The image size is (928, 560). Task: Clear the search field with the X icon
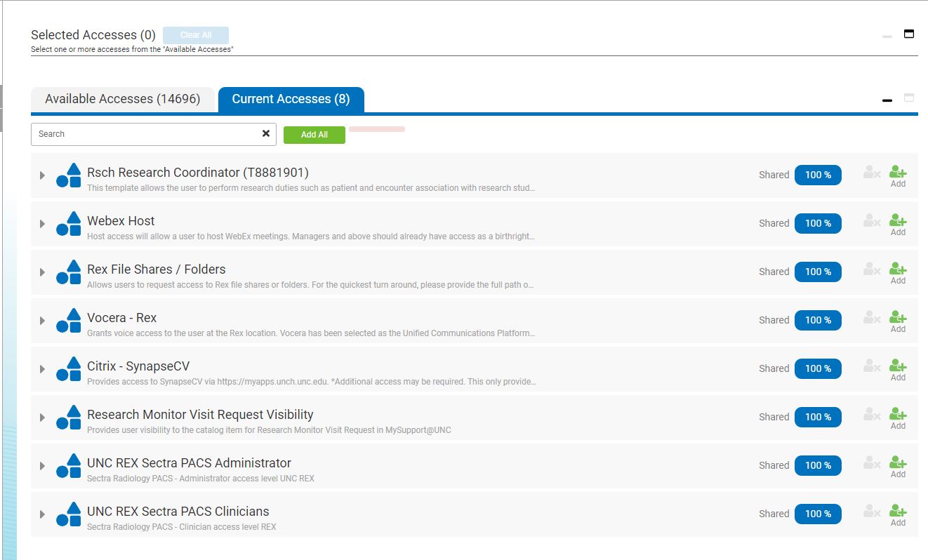[266, 133]
